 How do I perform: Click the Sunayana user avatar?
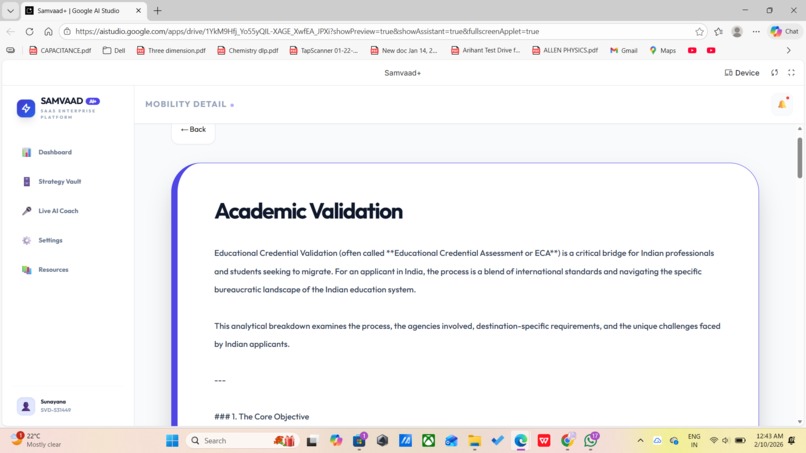26,406
